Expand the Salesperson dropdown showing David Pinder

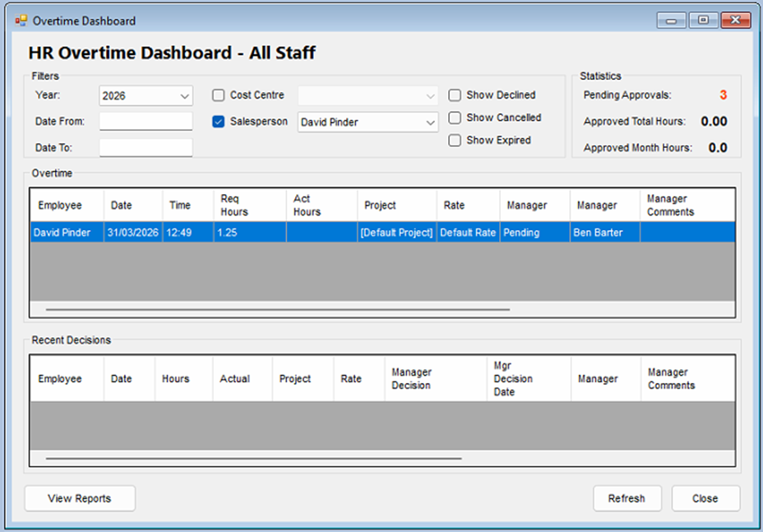(x=368, y=122)
